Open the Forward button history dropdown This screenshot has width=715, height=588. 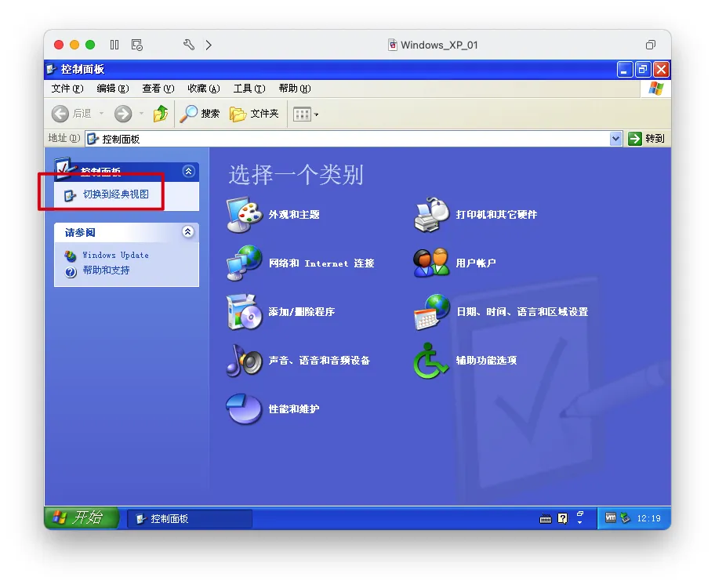tap(141, 114)
